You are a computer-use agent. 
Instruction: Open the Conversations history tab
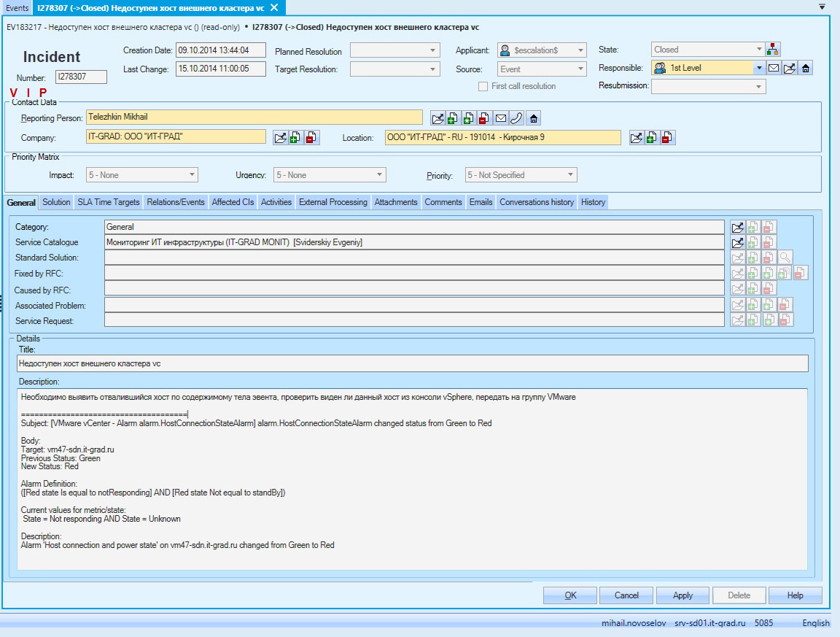(x=537, y=202)
